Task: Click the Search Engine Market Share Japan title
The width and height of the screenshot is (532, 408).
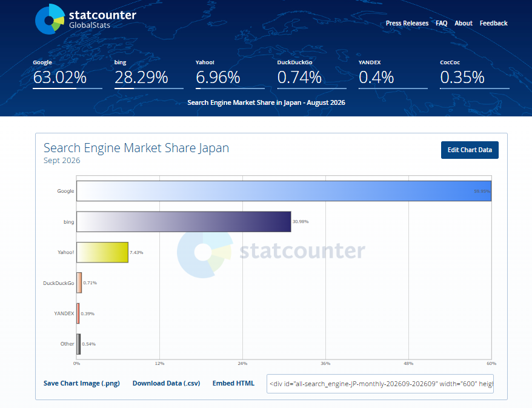Action: click(136, 148)
